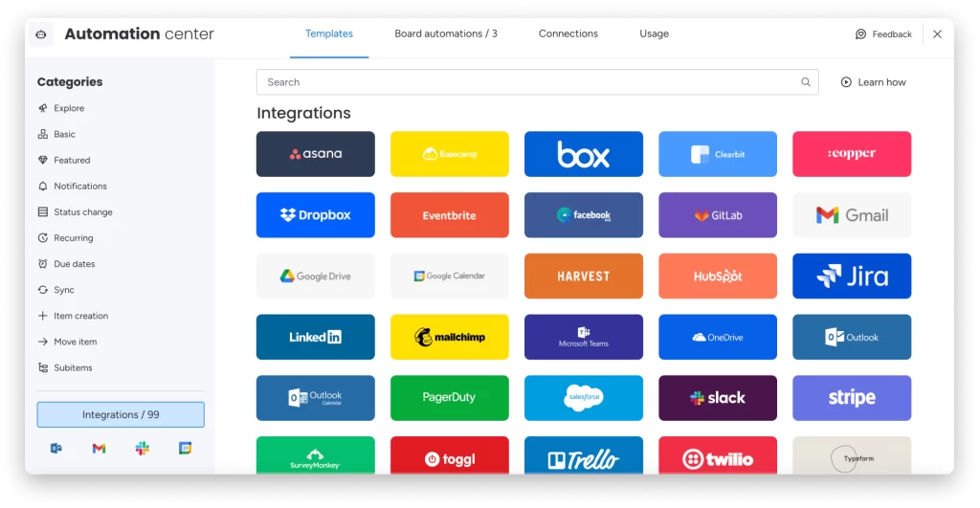Open the Recurring category

pos(65,238)
